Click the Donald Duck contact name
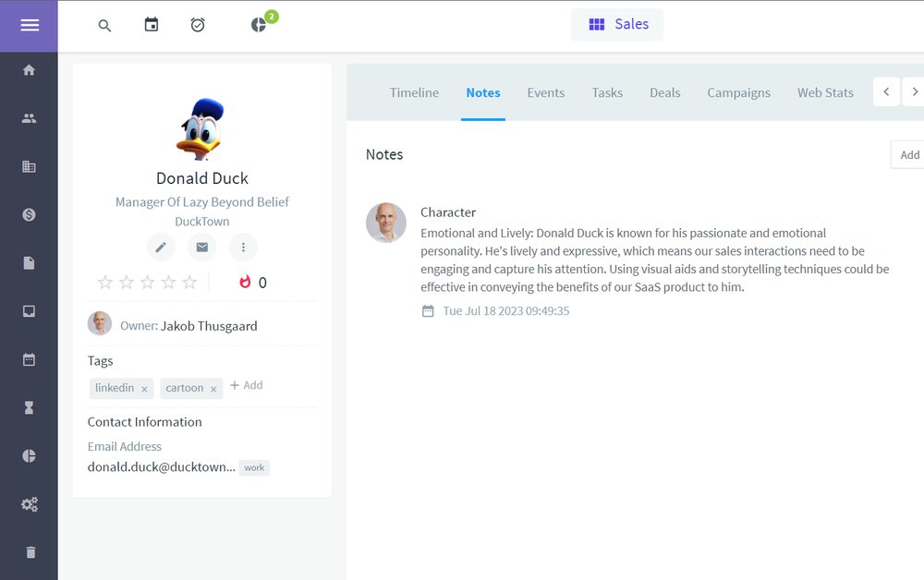Screen dimensions: 924x580 pos(202,178)
